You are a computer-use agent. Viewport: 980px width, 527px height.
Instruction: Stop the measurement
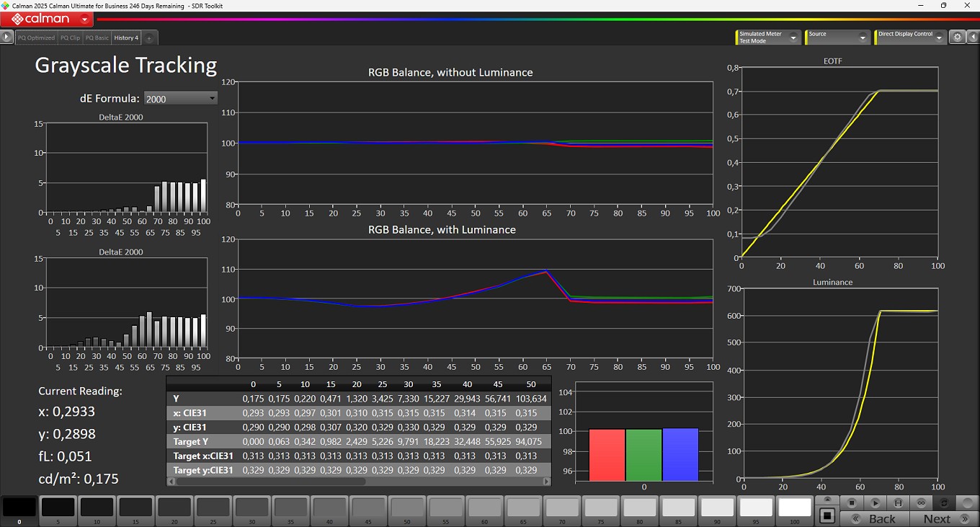(852, 502)
